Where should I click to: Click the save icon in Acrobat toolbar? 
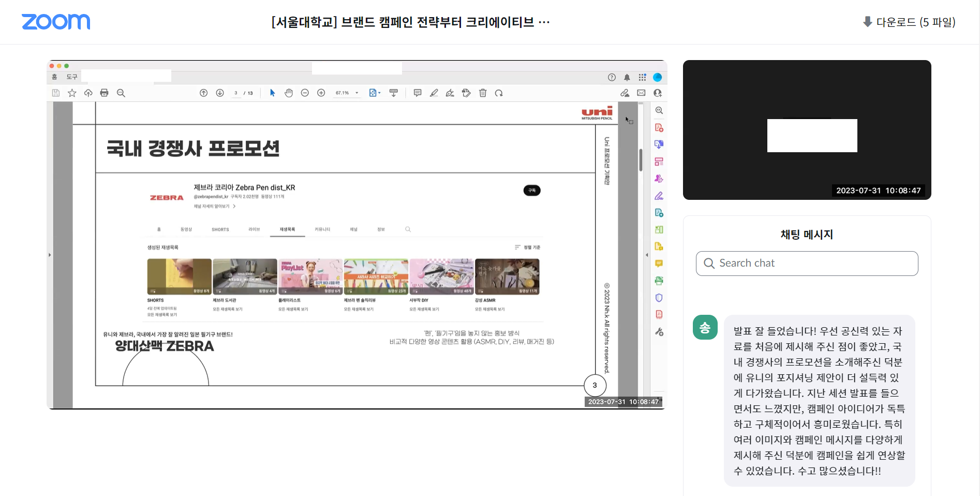56,93
